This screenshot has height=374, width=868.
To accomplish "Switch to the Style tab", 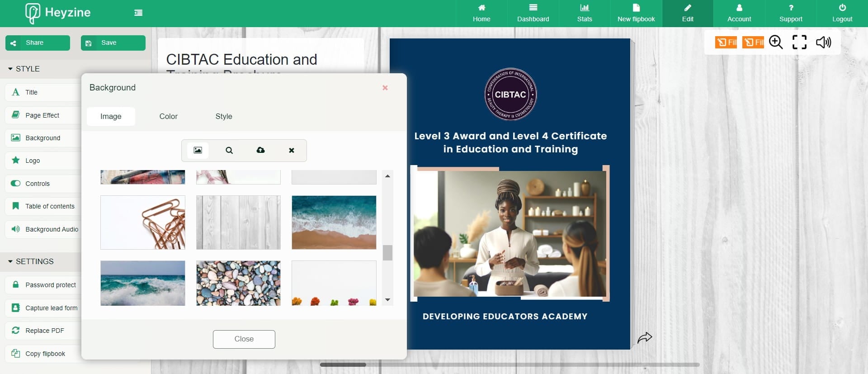I will coord(224,116).
